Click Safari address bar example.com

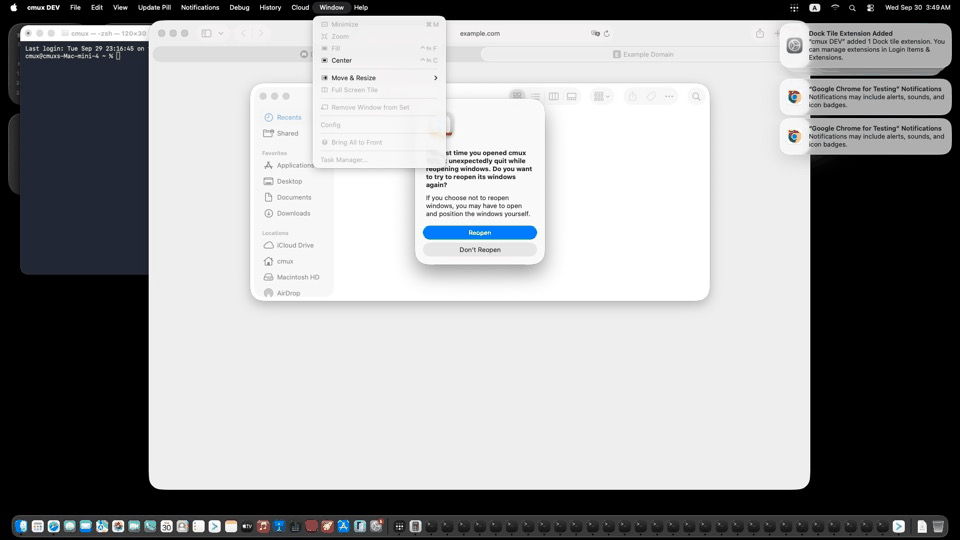[x=480, y=33]
